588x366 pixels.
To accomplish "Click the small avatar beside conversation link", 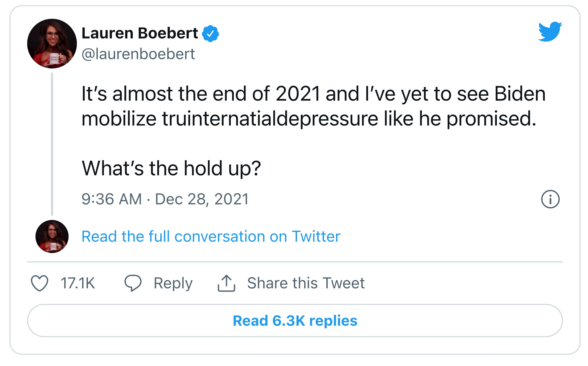I will (x=52, y=236).
